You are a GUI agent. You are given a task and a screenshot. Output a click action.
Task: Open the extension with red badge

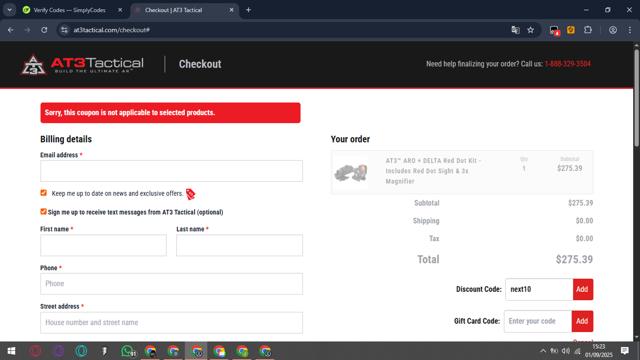[554, 30]
